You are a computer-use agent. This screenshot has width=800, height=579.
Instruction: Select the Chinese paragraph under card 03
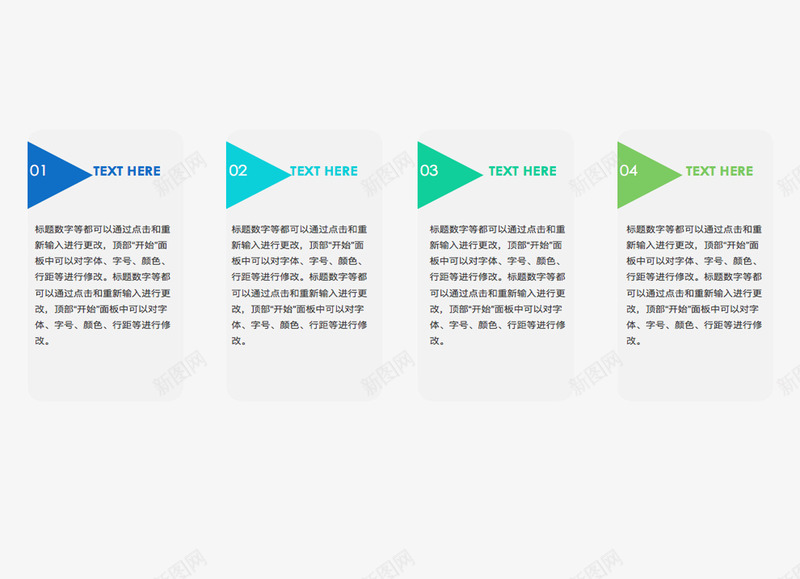[497, 285]
